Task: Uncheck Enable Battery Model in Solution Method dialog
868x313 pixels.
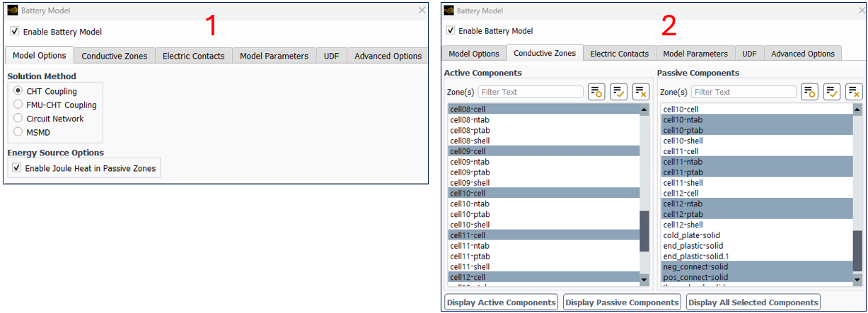Action: (15, 32)
